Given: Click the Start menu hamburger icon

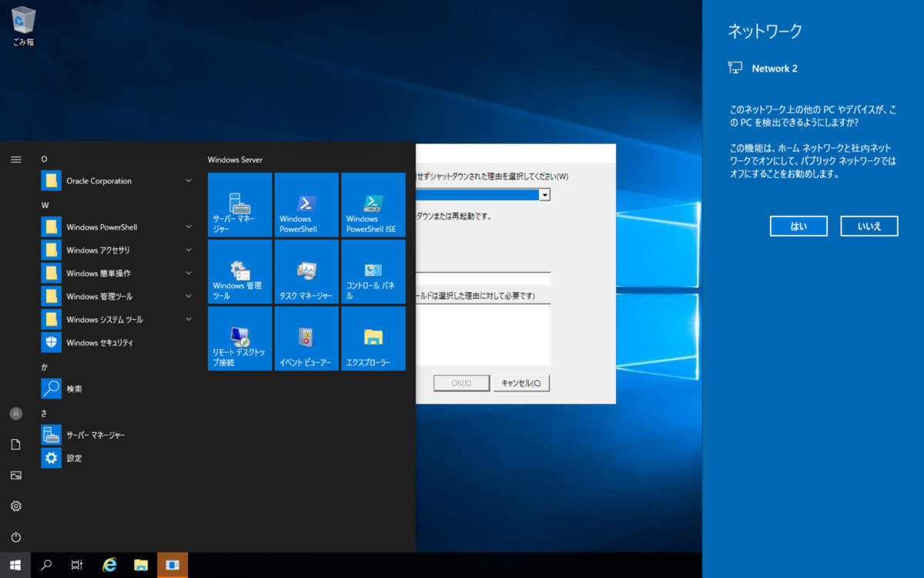Looking at the screenshot, I should pos(15,159).
